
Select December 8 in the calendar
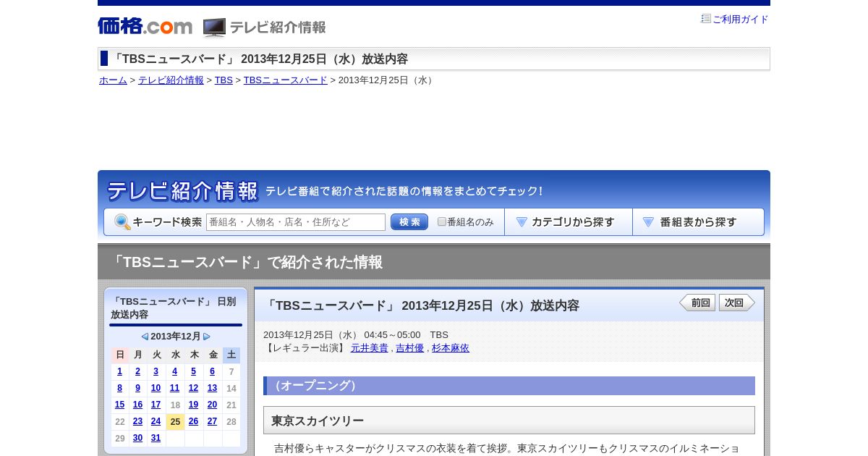tap(120, 388)
